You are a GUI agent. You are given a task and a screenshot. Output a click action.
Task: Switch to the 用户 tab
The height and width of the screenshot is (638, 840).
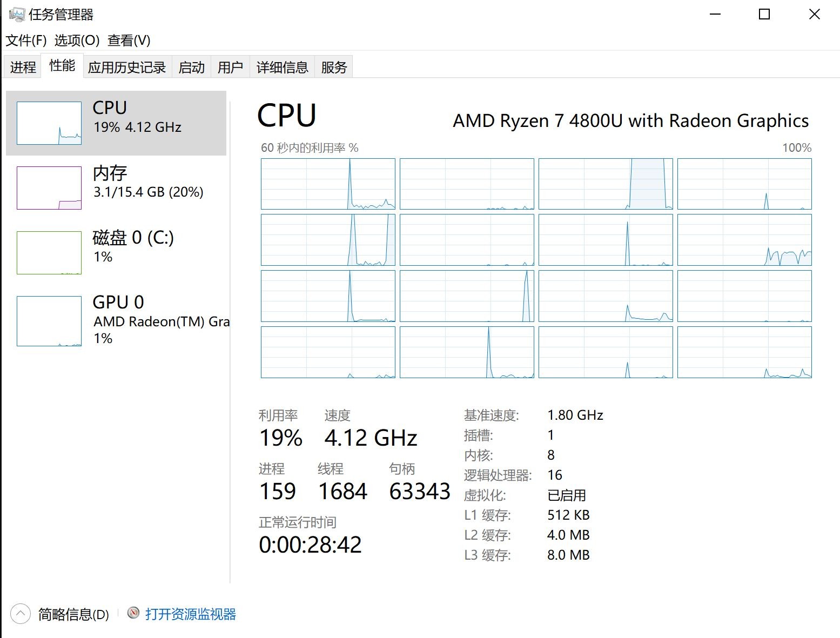pos(230,68)
